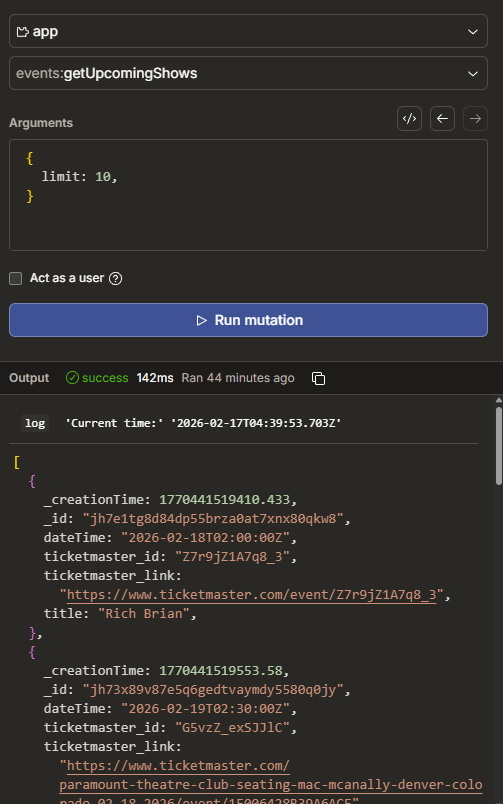503x804 pixels.
Task: Select the 'Current time:' log text
Action: [114, 424]
